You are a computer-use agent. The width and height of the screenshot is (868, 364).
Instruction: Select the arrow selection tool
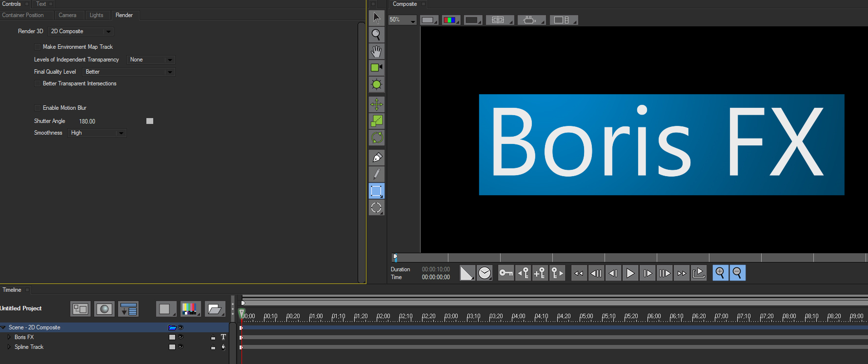[376, 18]
